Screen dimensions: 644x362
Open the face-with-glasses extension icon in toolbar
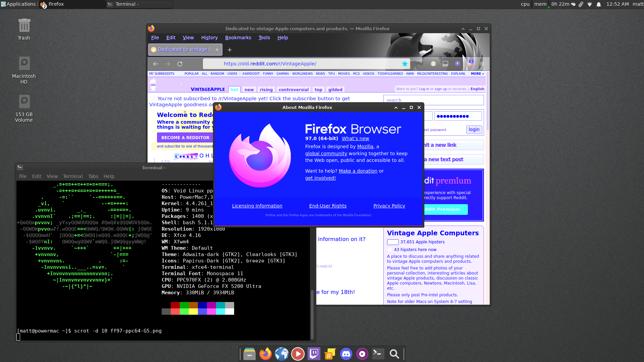click(x=433, y=64)
